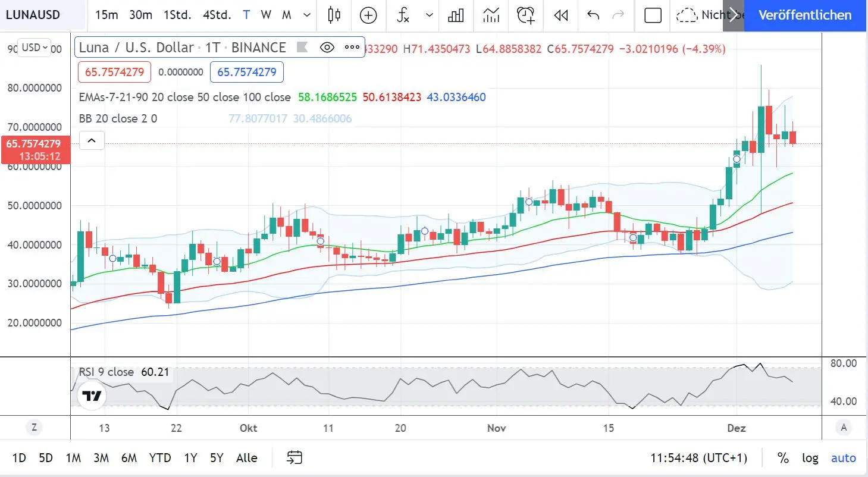Click the compare or add symbol plus icon
The width and height of the screenshot is (868, 477).
click(x=368, y=15)
